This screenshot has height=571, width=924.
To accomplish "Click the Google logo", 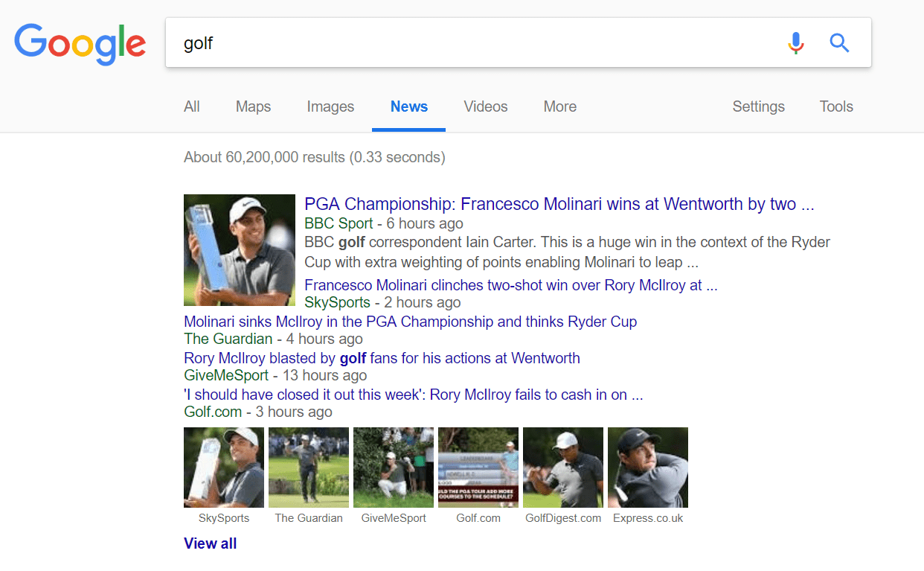I will 80,43.
